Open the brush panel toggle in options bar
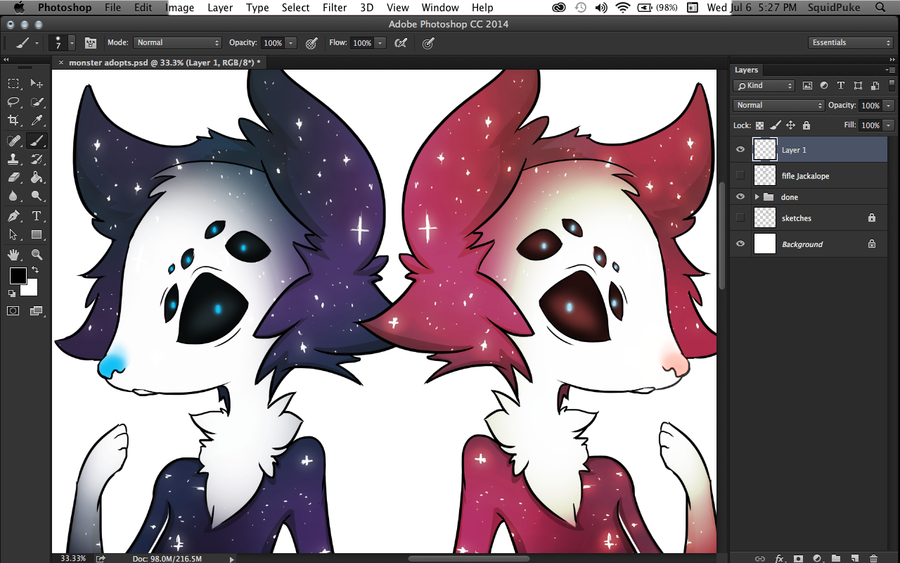The width and height of the screenshot is (900, 563). click(90, 43)
